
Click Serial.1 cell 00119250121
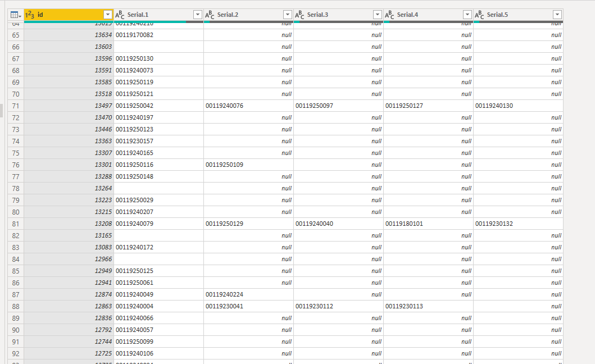[x=158, y=94]
